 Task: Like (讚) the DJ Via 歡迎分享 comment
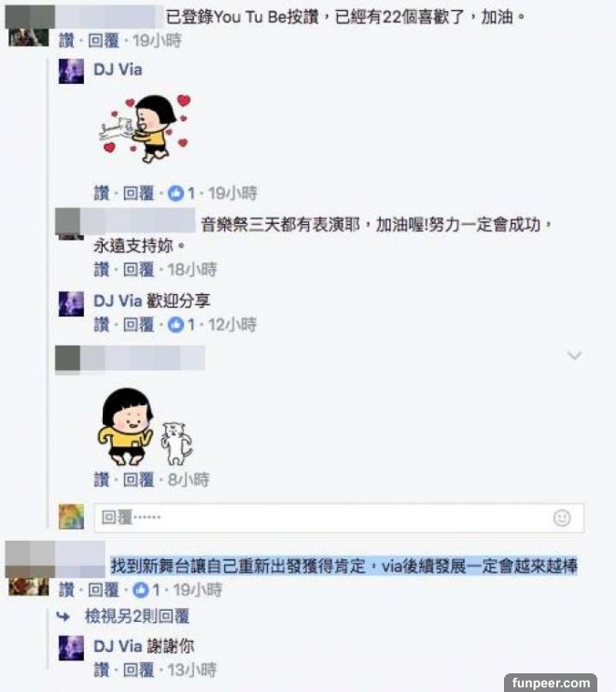pos(102,325)
